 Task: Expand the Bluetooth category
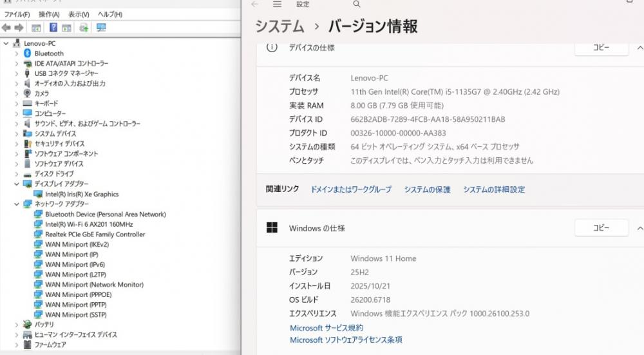[17, 53]
